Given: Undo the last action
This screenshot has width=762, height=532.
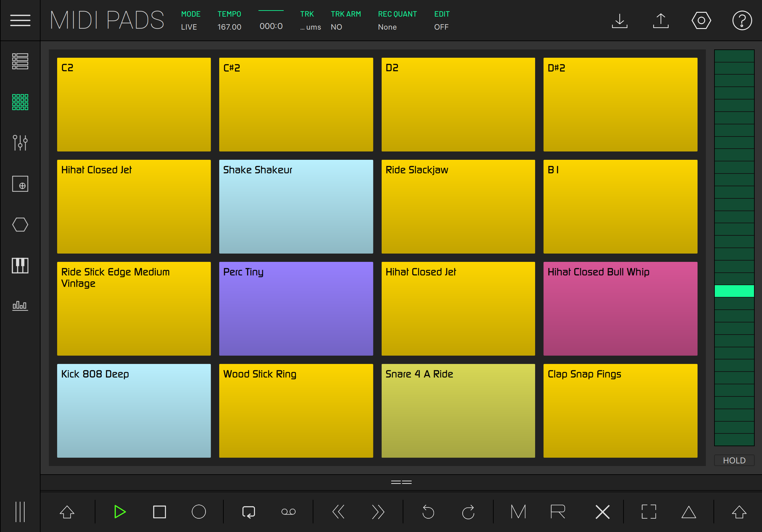Looking at the screenshot, I should coord(428,512).
